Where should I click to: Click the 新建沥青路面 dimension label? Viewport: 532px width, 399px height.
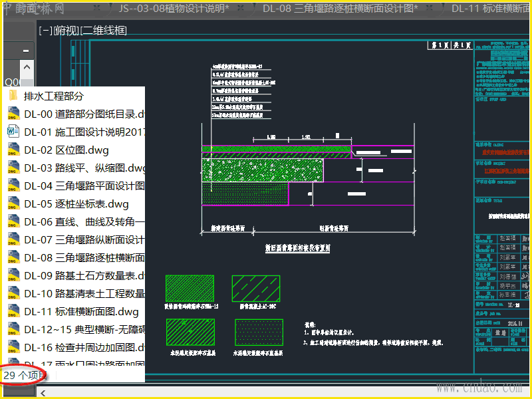pos(227,228)
